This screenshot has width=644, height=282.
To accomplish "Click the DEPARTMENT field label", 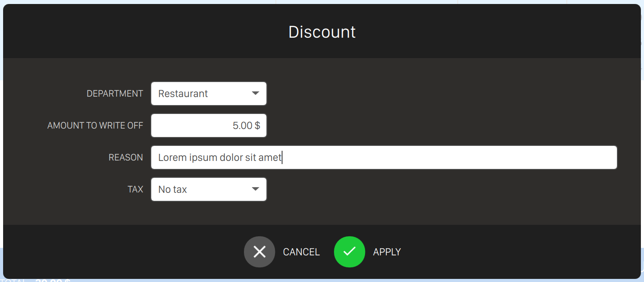I will click(115, 94).
